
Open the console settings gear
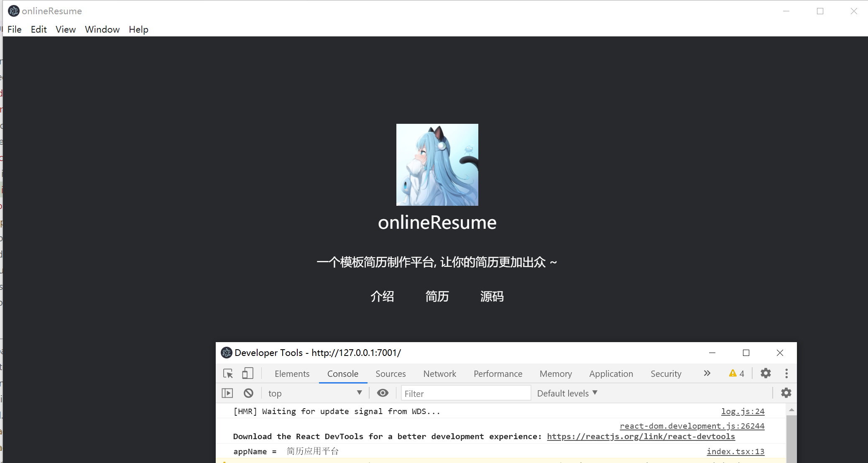[786, 393]
